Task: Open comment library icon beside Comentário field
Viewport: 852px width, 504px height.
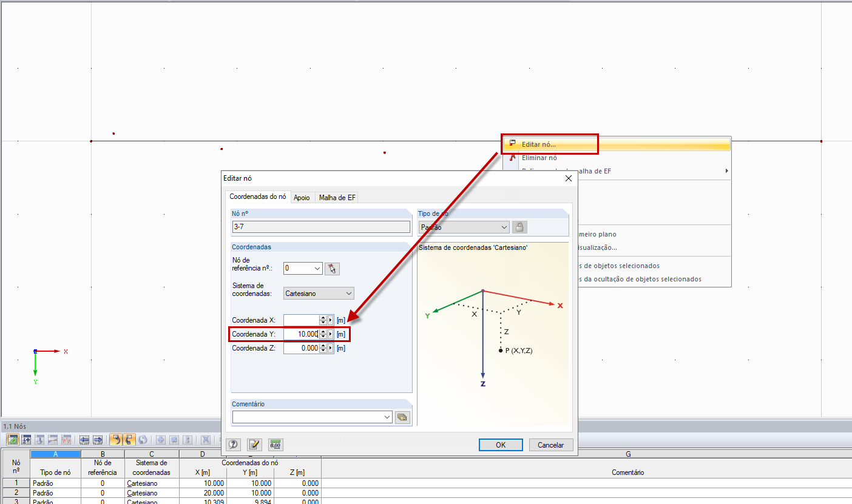Action: click(402, 417)
